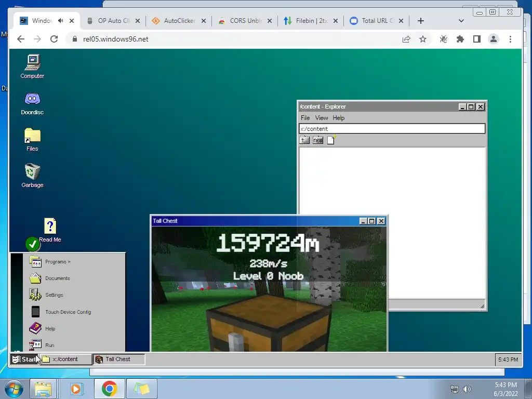Click the x:/content path field
This screenshot has width=532, height=399.
pyautogui.click(x=392, y=129)
